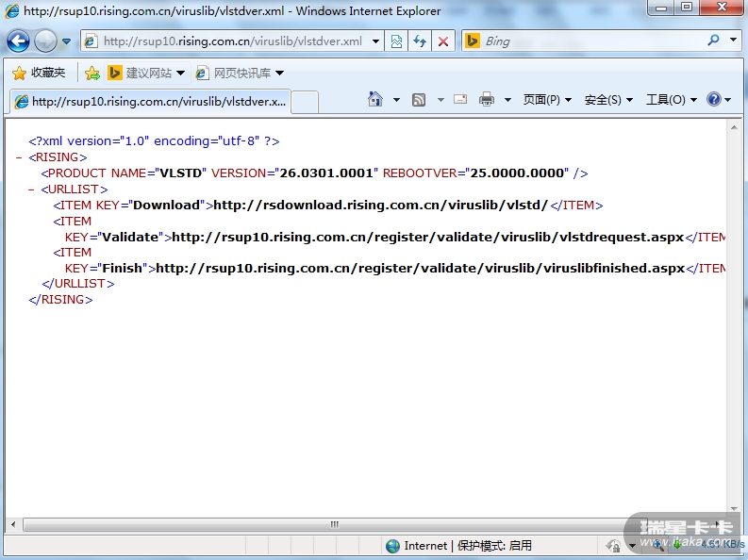The height and width of the screenshot is (560, 748).
Task: Click the Help question mark icon
Action: pyautogui.click(x=714, y=99)
